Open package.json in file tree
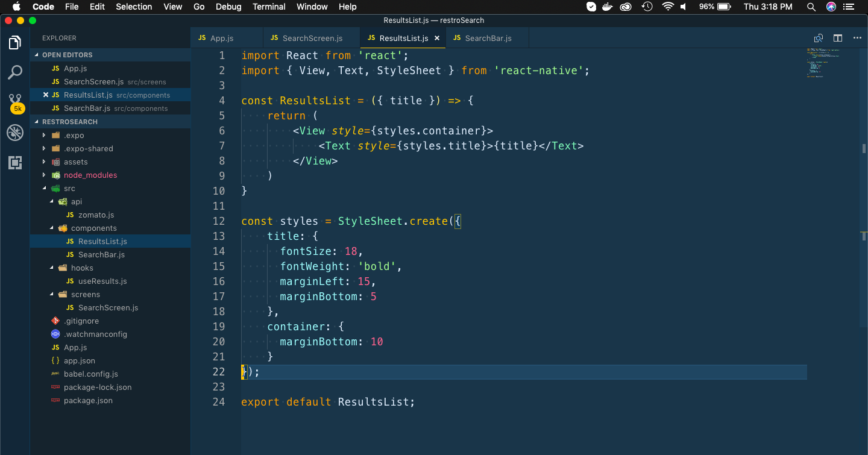This screenshot has height=455, width=868. [x=110, y=400]
